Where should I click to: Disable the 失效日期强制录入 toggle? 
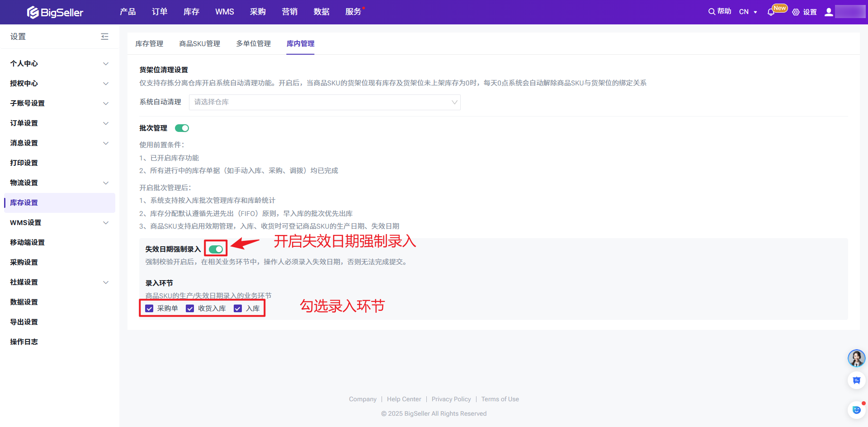(x=216, y=249)
